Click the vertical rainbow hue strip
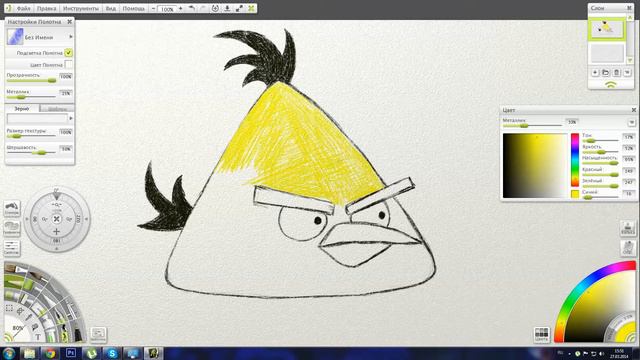This screenshot has width=640, height=360. 575,160
